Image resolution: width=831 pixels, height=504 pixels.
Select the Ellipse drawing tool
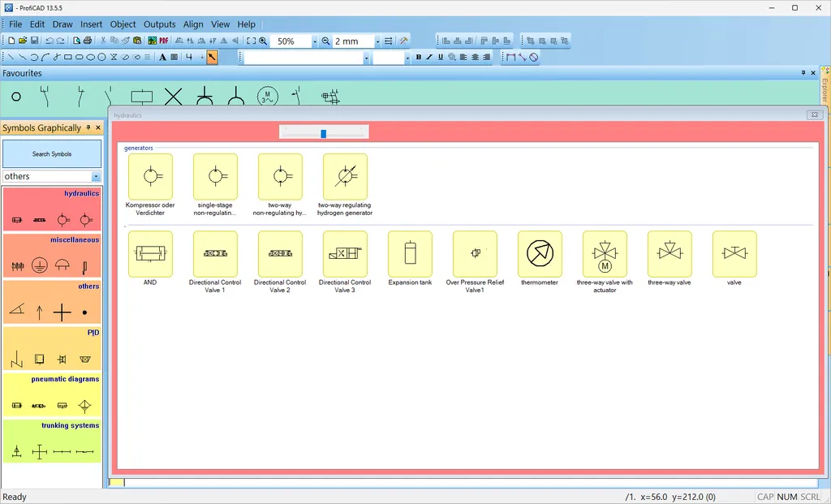coord(90,58)
